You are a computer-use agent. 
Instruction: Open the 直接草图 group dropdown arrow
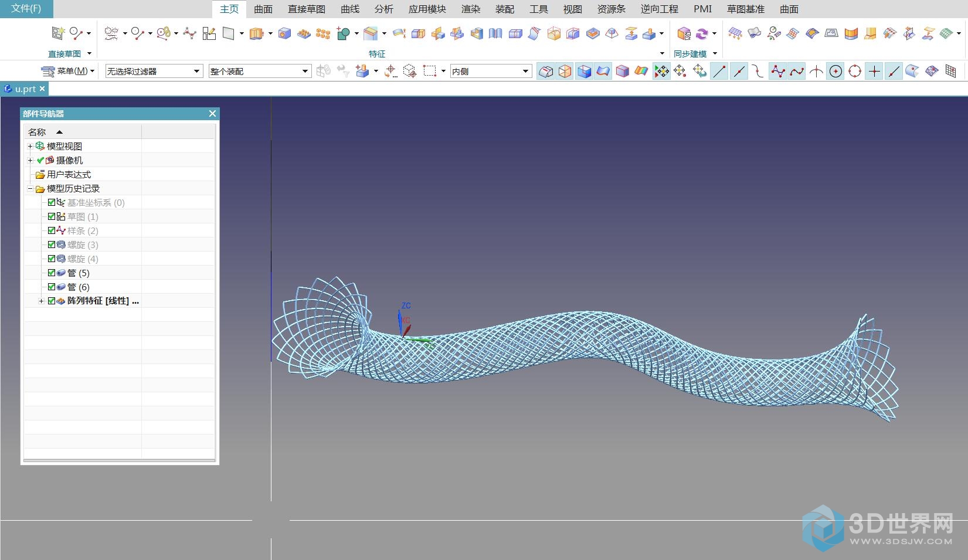point(90,53)
